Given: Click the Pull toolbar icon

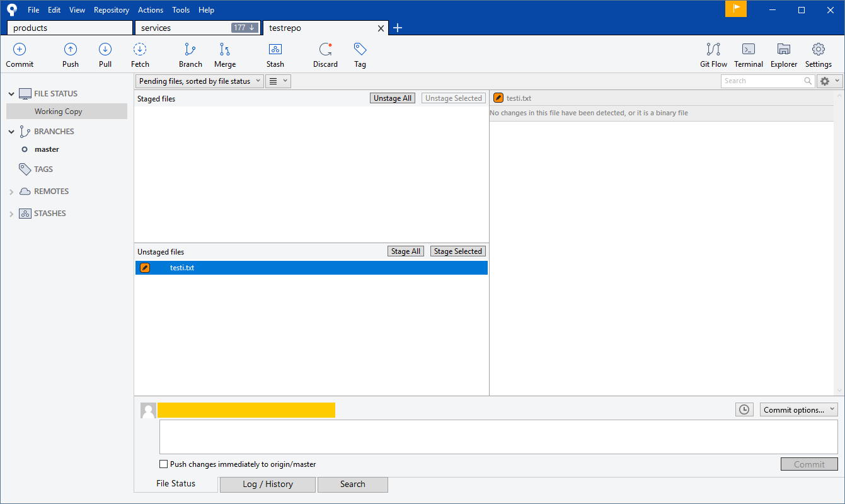Looking at the screenshot, I should pyautogui.click(x=105, y=49).
